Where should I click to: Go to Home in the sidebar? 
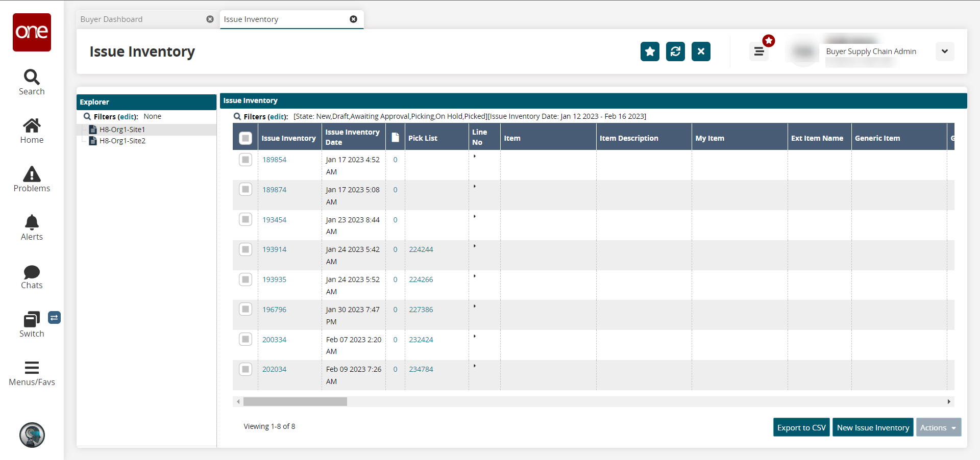click(32, 126)
